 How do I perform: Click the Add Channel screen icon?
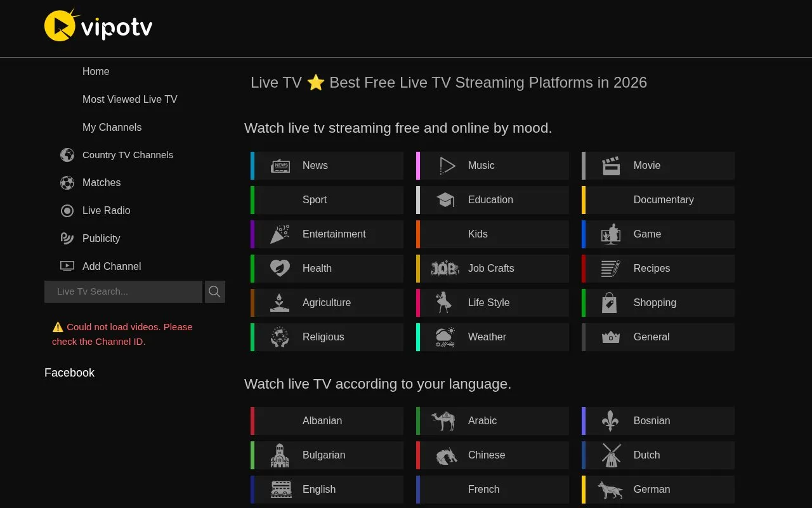pyautogui.click(x=67, y=266)
